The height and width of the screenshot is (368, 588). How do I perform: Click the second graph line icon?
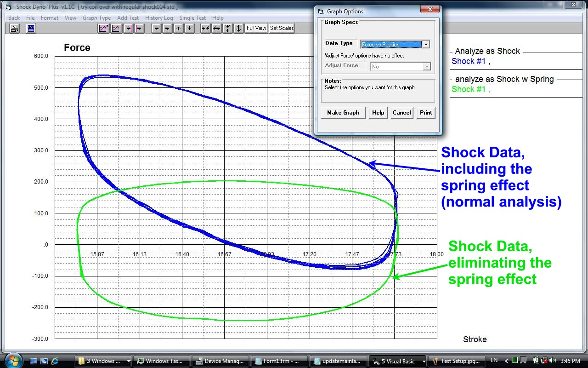(116, 28)
